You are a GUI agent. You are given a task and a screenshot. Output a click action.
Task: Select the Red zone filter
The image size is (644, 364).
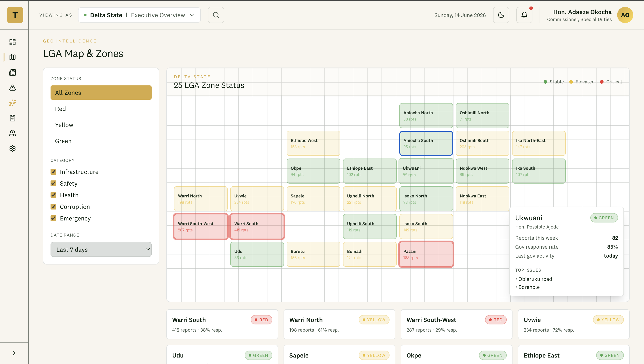[101, 109]
